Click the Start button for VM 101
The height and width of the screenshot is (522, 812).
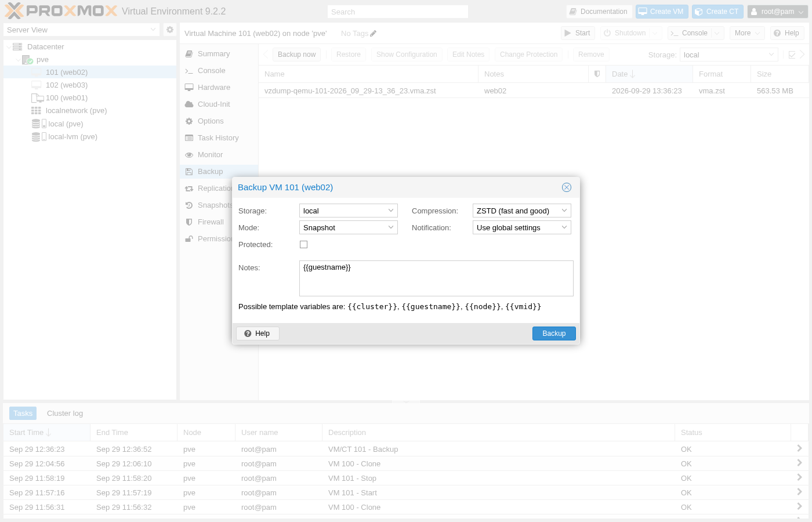click(x=578, y=33)
